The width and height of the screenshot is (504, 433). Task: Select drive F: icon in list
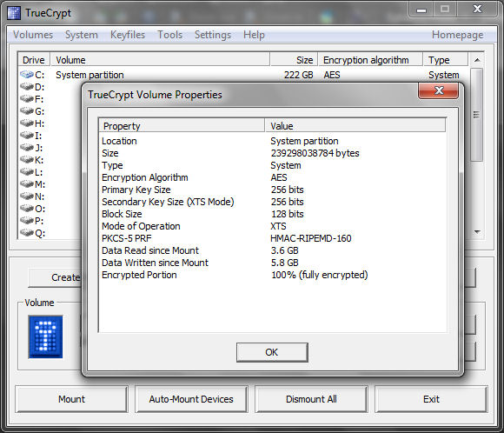(x=27, y=99)
